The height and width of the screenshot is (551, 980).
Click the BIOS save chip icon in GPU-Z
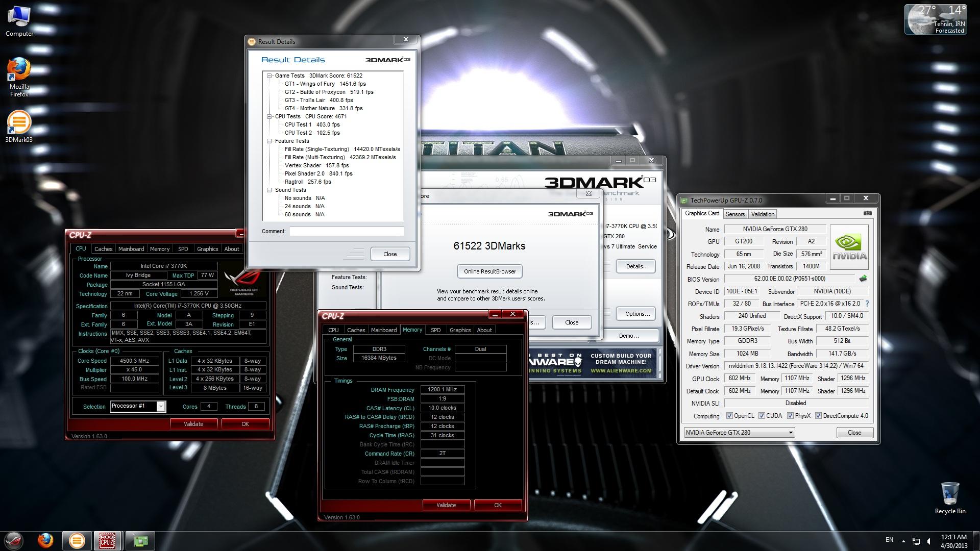point(863,279)
